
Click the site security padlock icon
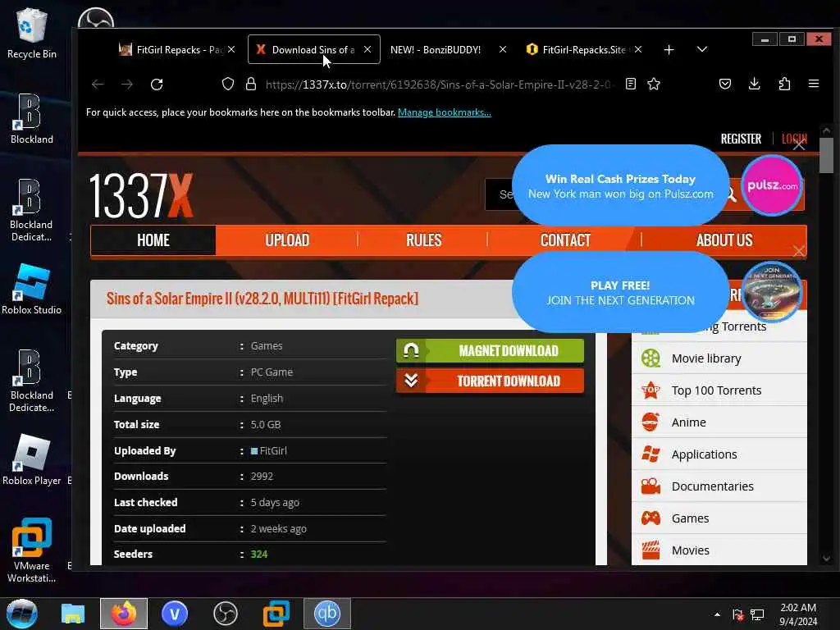(x=251, y=84)
